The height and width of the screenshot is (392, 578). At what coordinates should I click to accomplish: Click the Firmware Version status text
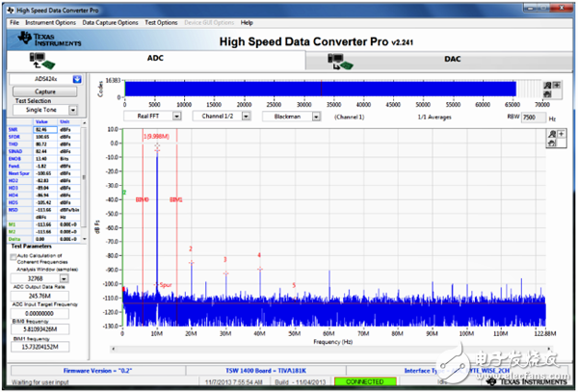[x=97, y=371]
